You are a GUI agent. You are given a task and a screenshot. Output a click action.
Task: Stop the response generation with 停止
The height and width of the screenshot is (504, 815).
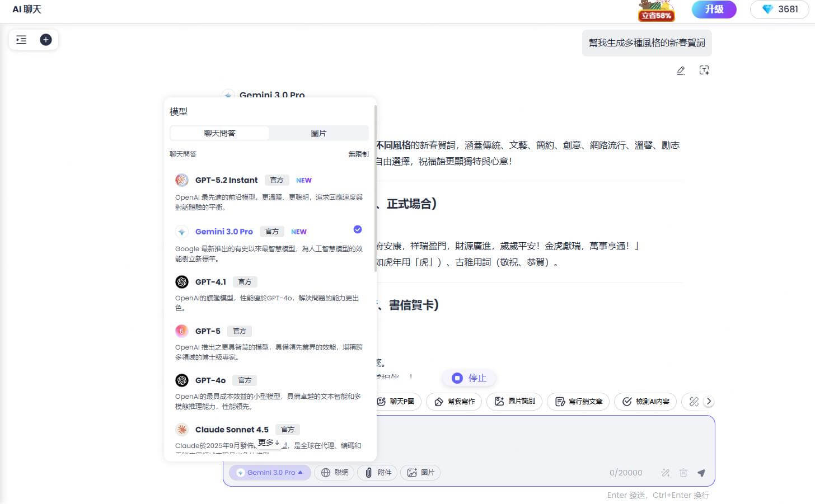pos(469,378)
